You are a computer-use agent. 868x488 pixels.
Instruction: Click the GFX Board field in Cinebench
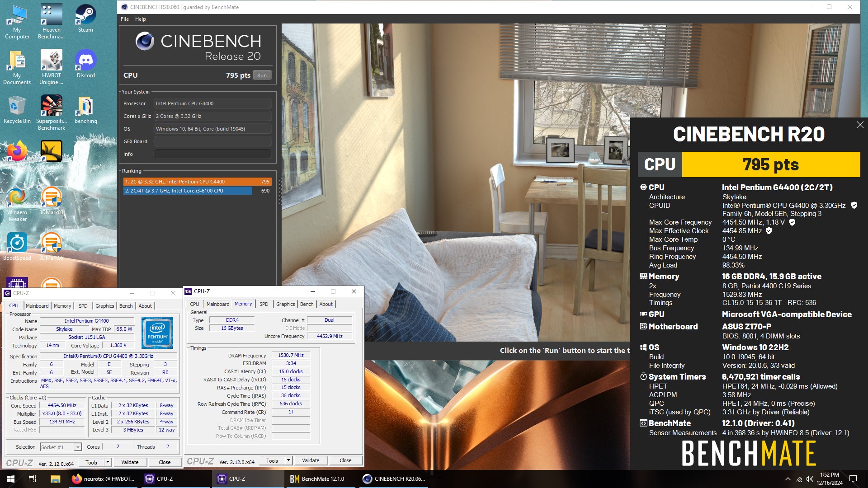(x=212, y=141)
